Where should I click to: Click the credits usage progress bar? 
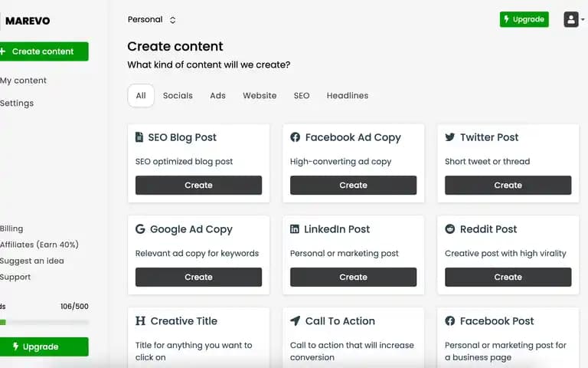tap(44, 322)
